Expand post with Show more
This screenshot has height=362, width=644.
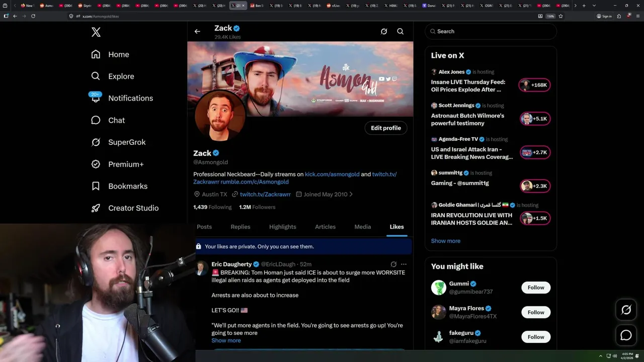226,340
